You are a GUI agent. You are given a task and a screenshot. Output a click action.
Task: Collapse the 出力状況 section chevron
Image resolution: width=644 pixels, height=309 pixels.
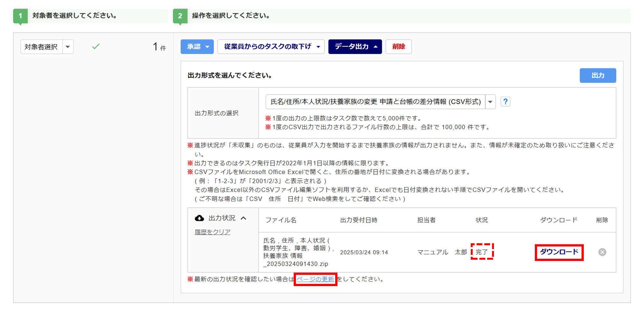[x=244, y=218]
